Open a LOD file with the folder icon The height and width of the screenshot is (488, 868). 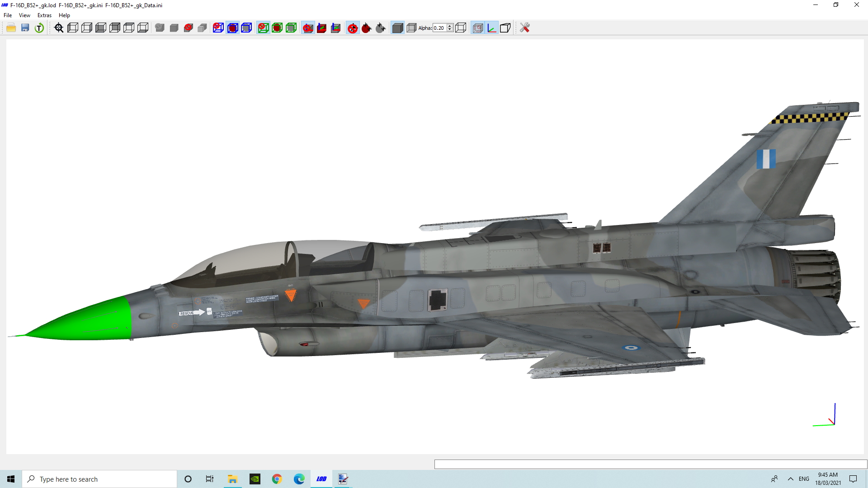11,28
